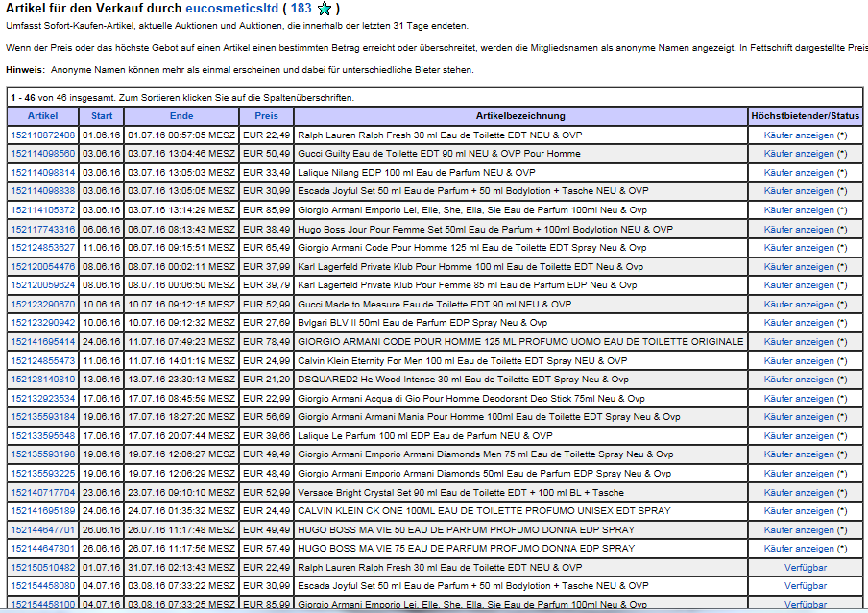Sort table by Artikel column

pos(42,115)
